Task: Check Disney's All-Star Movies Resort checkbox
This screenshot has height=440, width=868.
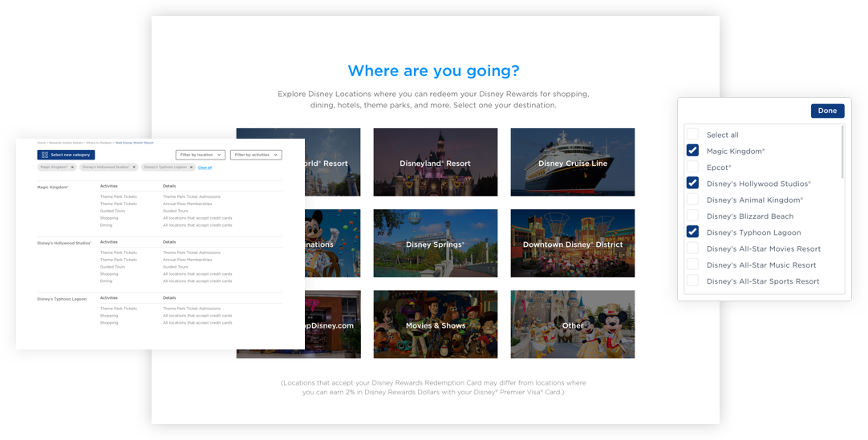Action: [692, 248]
